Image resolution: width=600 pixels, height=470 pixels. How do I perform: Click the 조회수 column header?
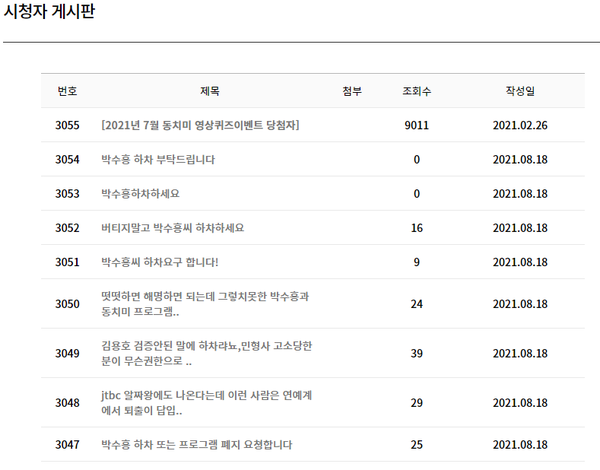(x=416, y=91)
